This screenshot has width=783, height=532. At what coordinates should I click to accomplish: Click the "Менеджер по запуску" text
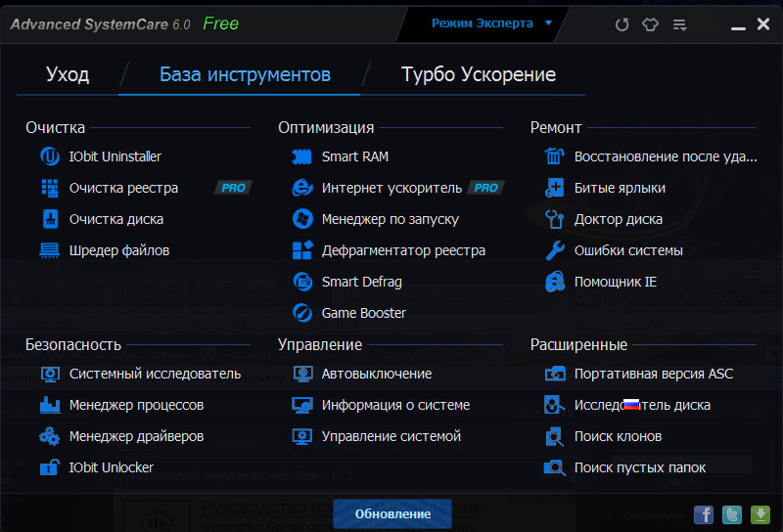[x=390, y=220]
